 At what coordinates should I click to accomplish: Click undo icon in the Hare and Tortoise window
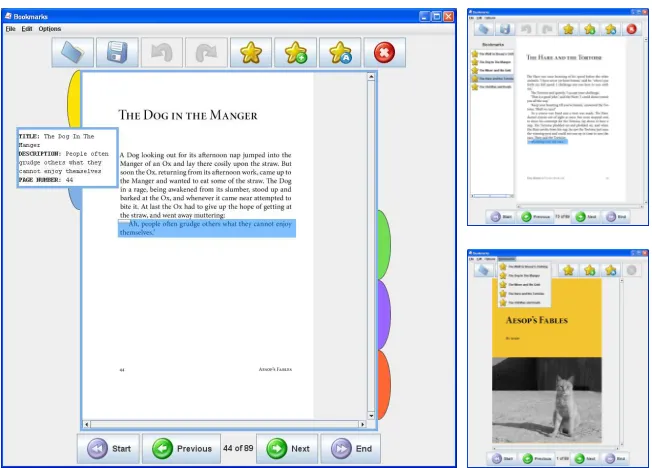coord(526,29)
